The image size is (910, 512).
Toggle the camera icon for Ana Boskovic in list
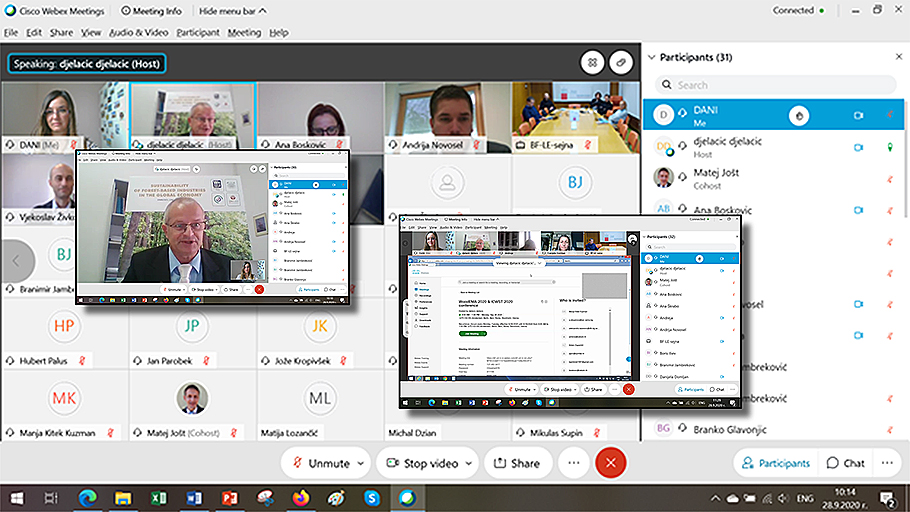pos(858,210)
